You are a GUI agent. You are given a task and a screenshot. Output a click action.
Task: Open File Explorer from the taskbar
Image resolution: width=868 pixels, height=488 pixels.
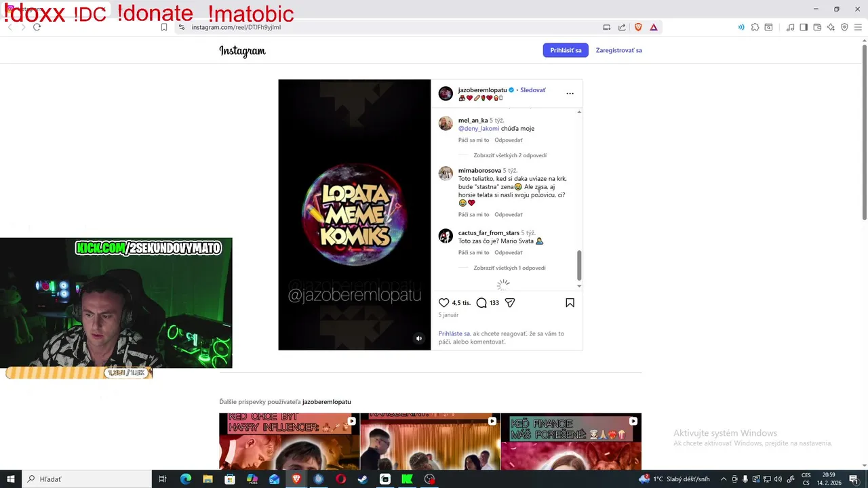[x=208, y=479]
